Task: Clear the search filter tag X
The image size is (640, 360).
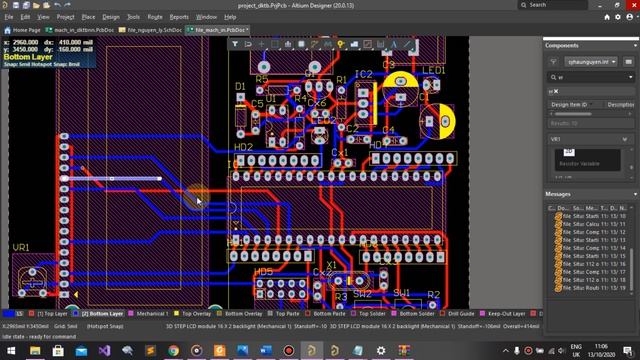Action: pos(556,91)
